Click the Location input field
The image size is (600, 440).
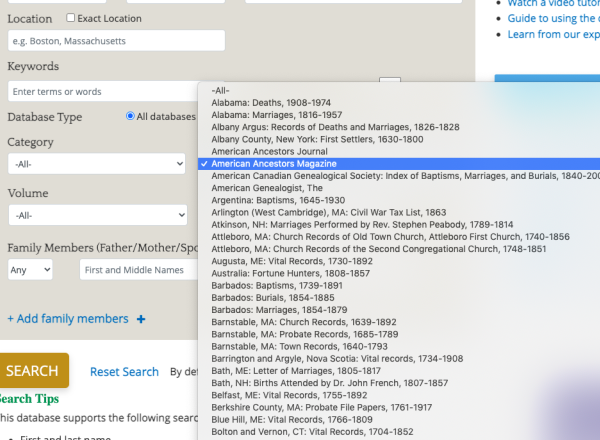click(116, 41)
